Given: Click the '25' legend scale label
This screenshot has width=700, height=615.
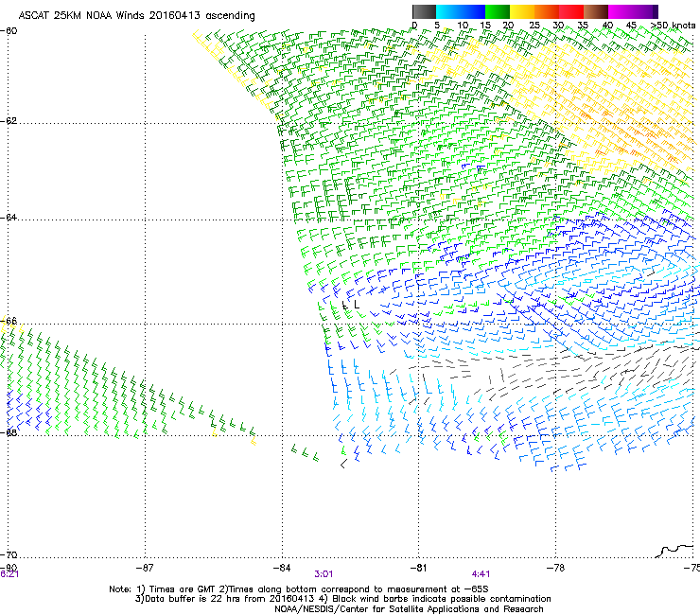Looking at the screenshot, I should pyautogui.click(x=534, y=26).
